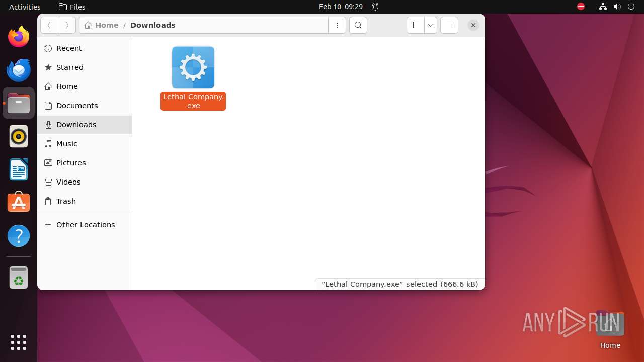Launch Firefox from the dock
Image resolution: width=644 pixels, height=362 pixels.
pyautogui.click(x=19, y=37)
